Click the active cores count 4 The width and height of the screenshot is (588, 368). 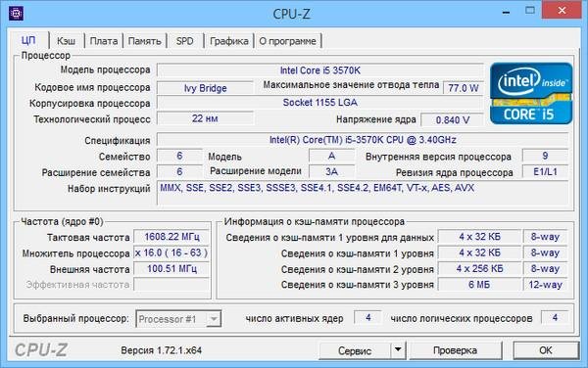[368, 318]
